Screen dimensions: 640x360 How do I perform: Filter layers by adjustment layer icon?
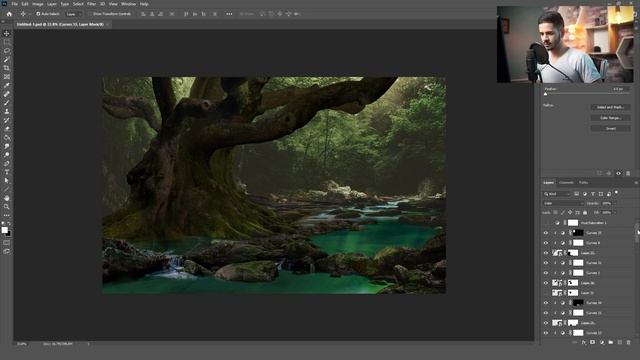coord(584,194)
